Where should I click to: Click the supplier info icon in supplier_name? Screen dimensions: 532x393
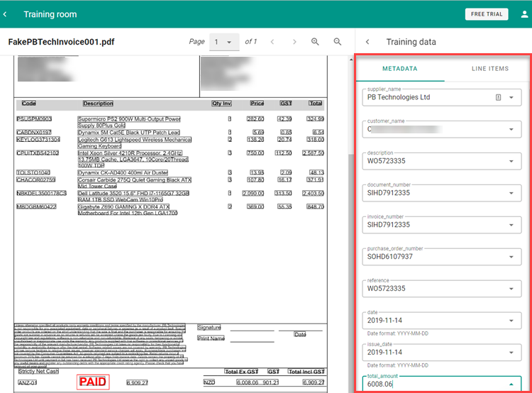point(498,97)
